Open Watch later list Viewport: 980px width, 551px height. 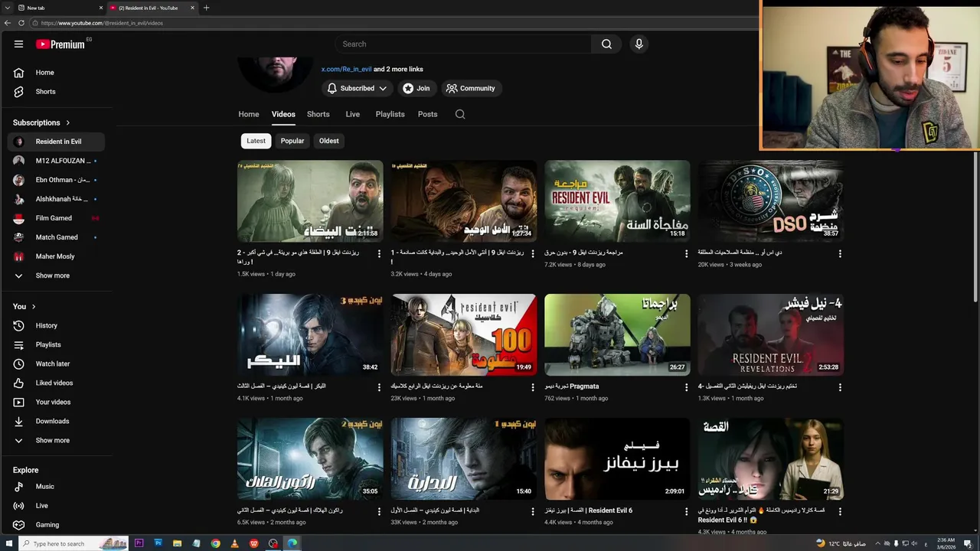click(57, 364)
